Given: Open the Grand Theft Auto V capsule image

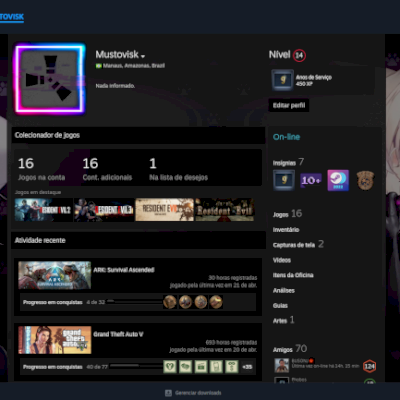Looking at the screenshot, I should [x=54, y=340].
